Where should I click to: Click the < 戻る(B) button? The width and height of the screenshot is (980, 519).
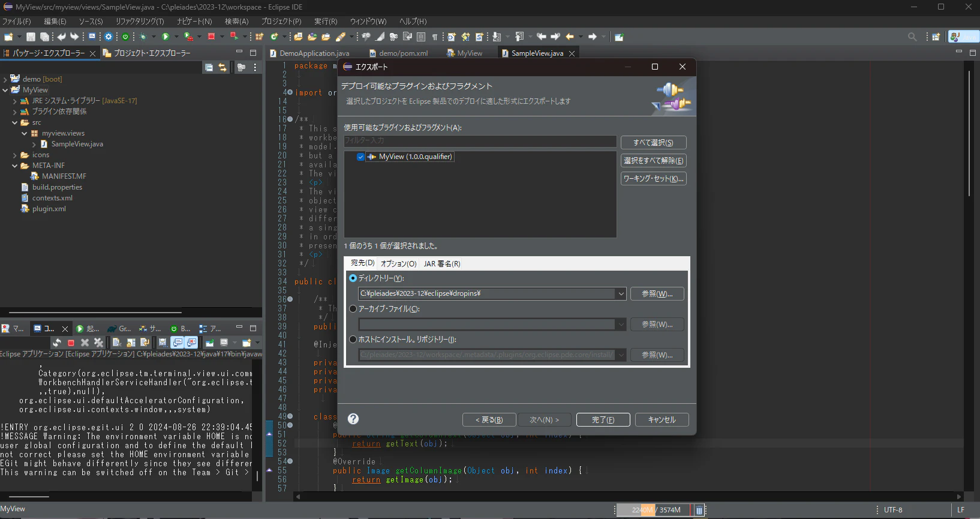tap(489, 420)
